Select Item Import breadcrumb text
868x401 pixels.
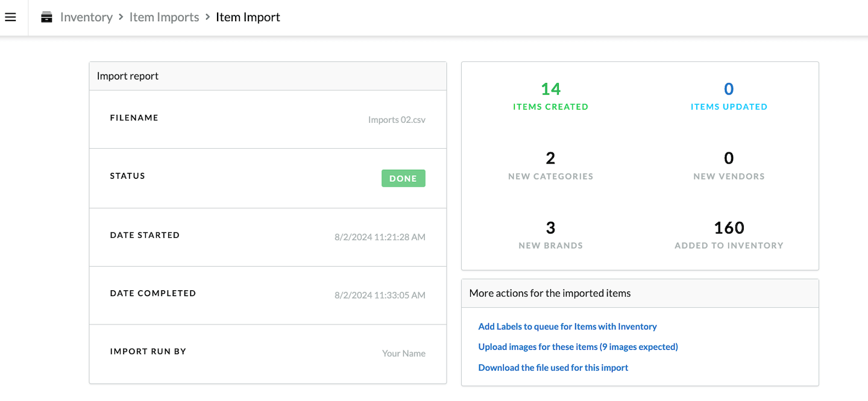pos(248,17)
